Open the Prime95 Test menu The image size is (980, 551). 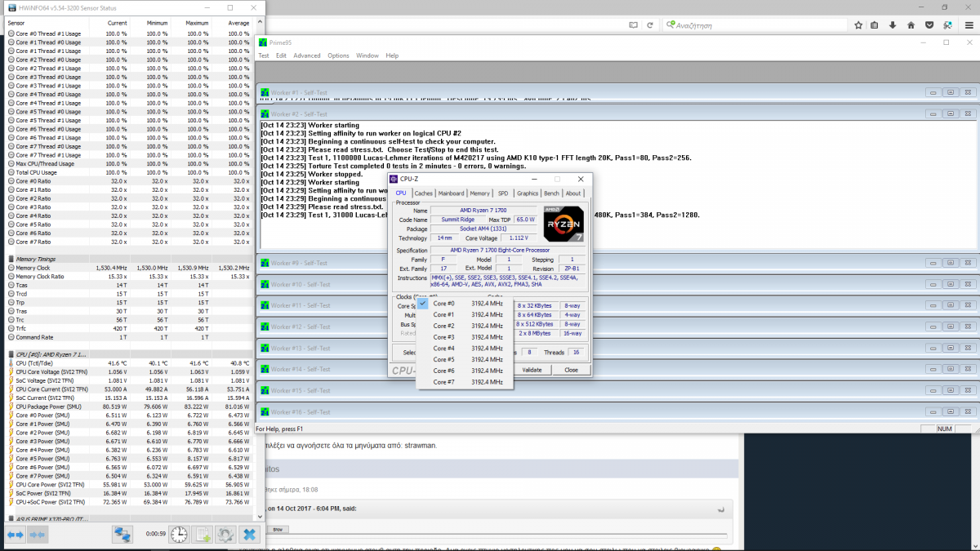(x=264, y=56)
